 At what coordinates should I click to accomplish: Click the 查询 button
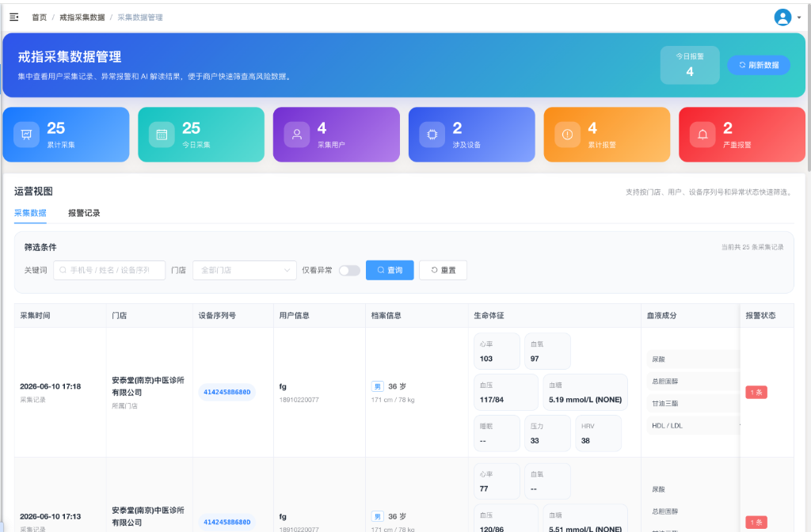coord(390,271)
